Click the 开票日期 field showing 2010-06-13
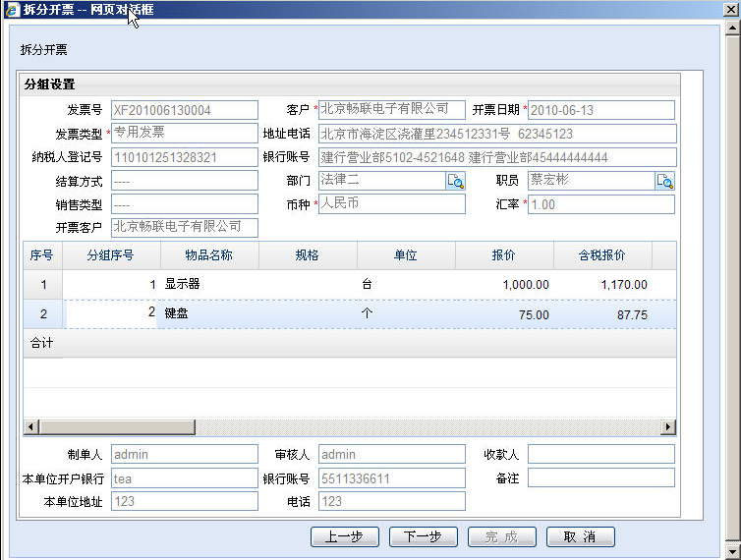741x560 pixels. [x=600, y=110]
